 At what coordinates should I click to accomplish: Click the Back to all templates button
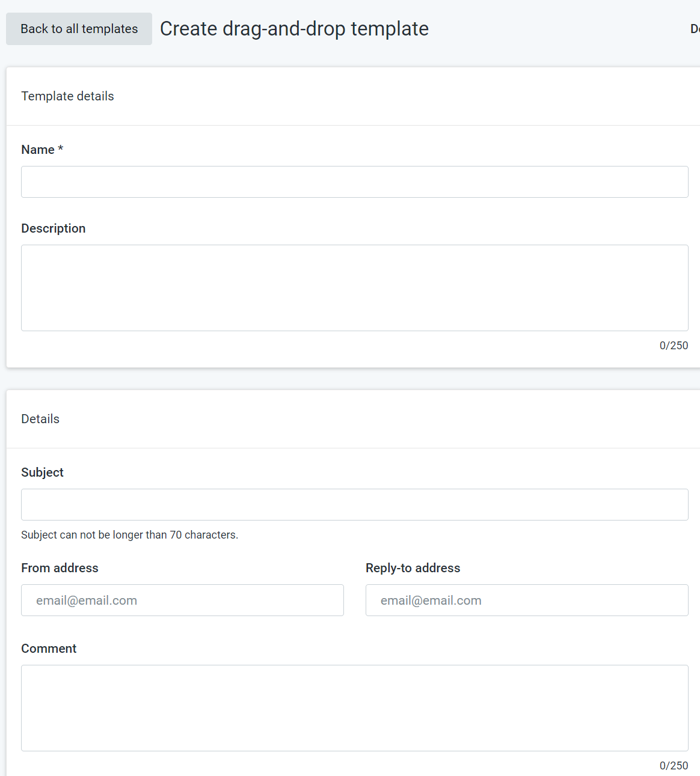78,28
